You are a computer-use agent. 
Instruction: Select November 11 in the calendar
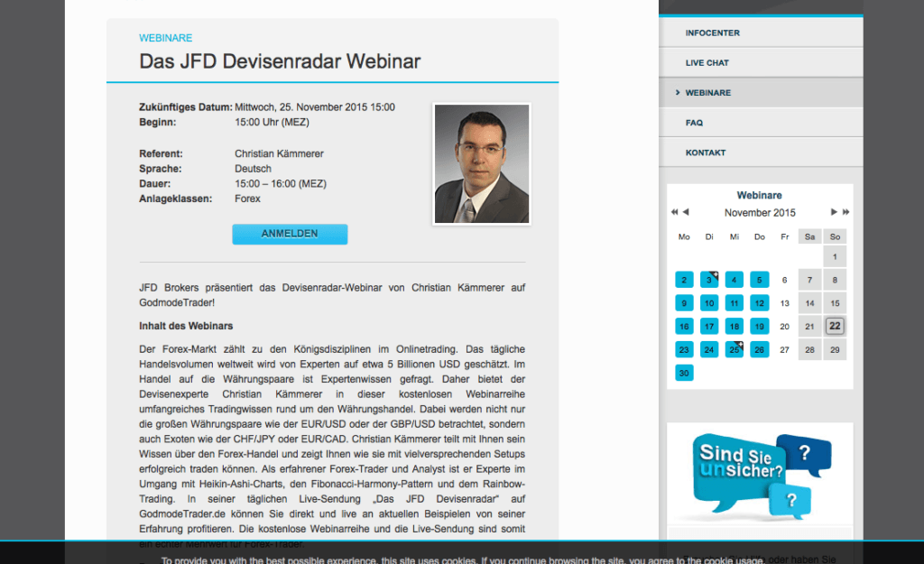tap(735, 303)
